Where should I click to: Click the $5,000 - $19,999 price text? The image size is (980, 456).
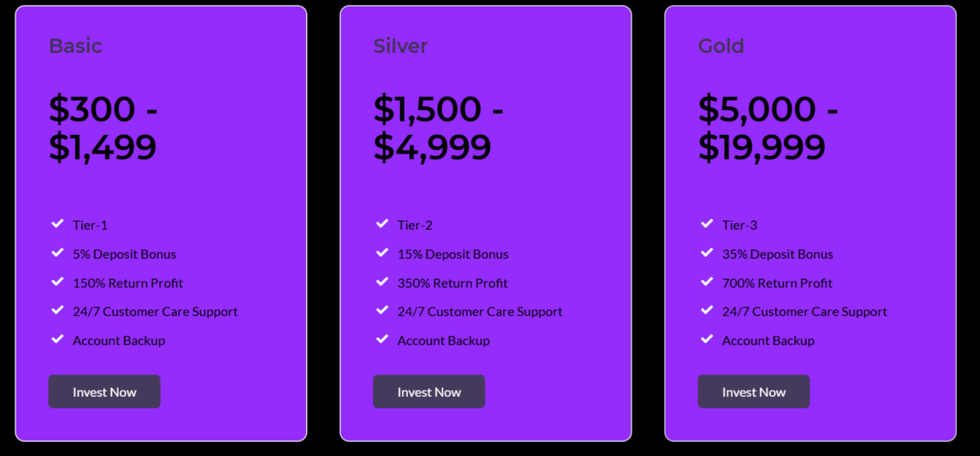click(x=768, y=128)
